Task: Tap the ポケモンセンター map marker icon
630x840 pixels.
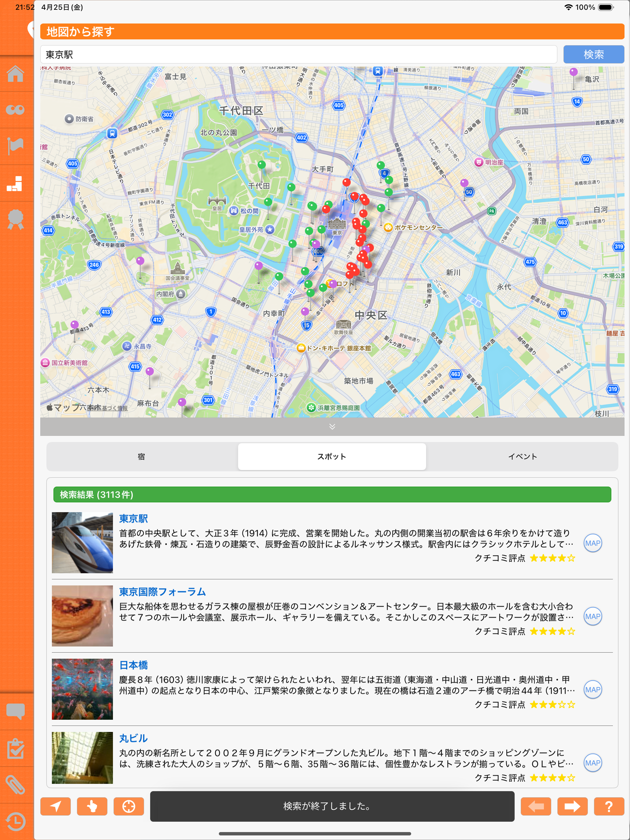Action: pos(388,227)
